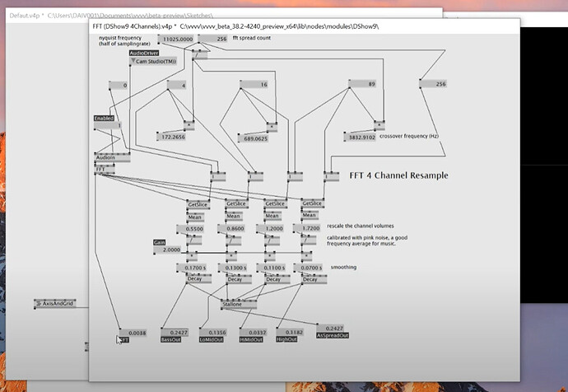Click the LoMidOut output value 0.1356
The width and height of the screenshot is (568, 392).
pos(213,332)
